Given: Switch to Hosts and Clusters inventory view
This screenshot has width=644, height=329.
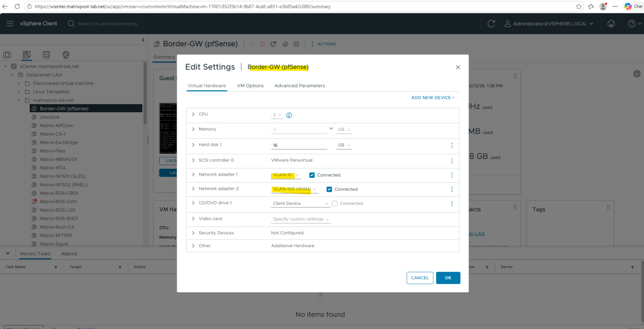Looking at the screenshot, I should 7,54.
